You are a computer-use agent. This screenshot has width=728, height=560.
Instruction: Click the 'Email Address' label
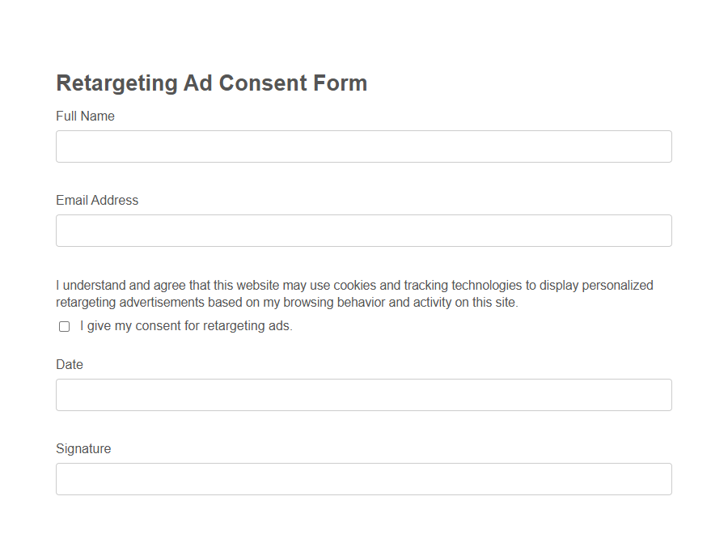pyautogui.click(x=96, y=200)
